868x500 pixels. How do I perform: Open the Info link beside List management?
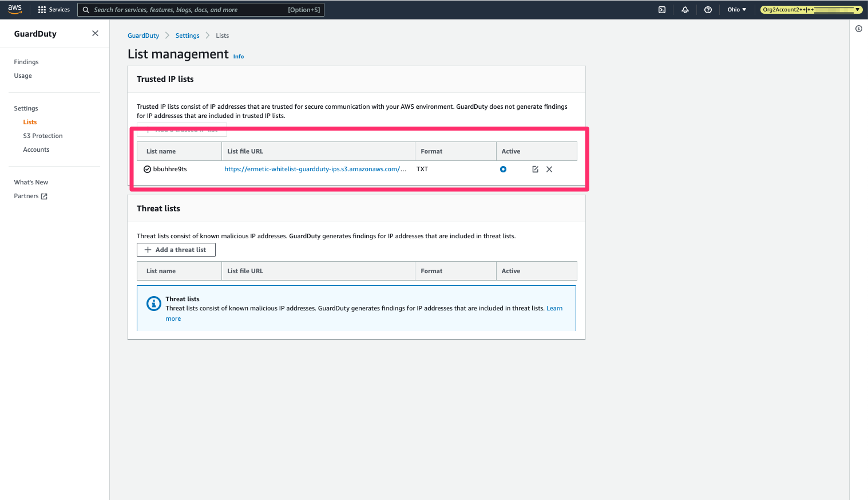point(239,56)
